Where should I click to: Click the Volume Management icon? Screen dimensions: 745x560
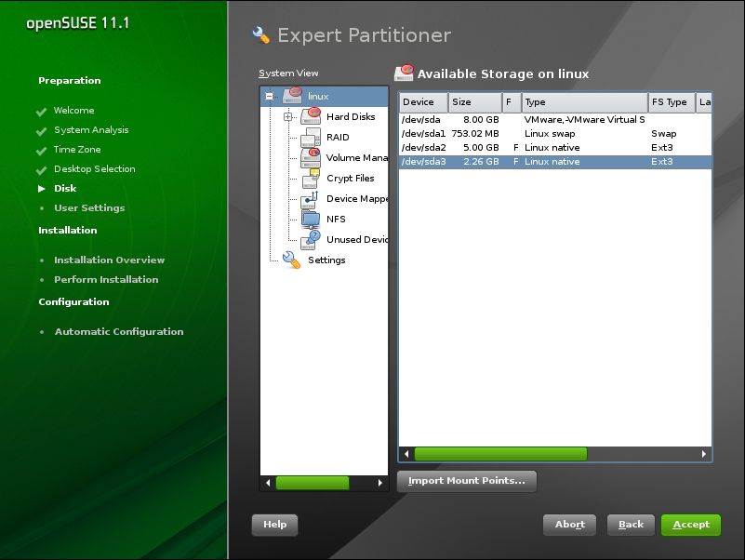click(x=311, y=157)
